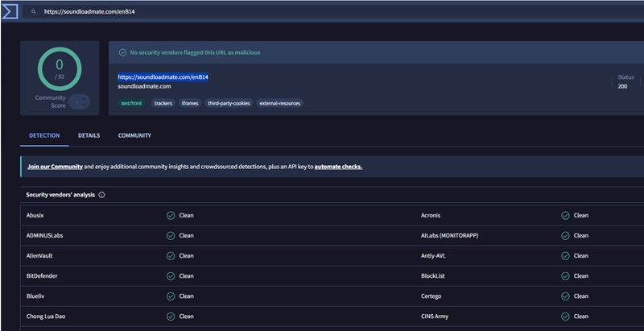The image size is (644, 331).
Task: Click the soundloadmate.com domain text
Action: [x=144, y=87]
